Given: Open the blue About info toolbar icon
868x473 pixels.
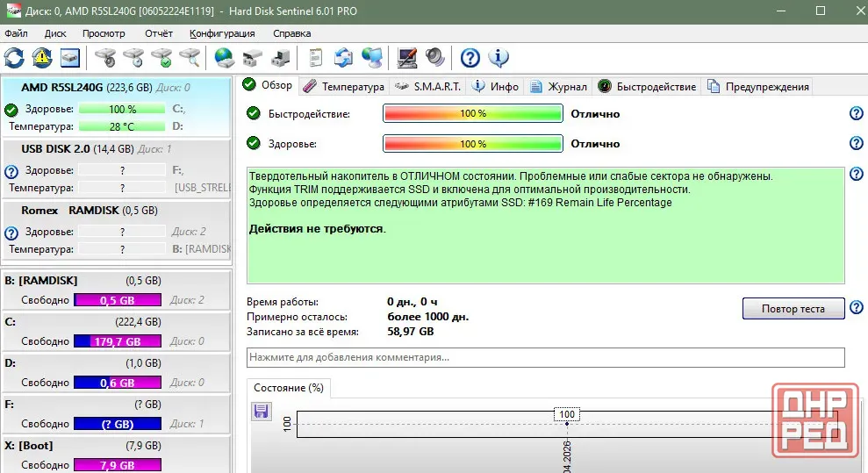Looking at the screenshot, I should click(x=499, y=58).
